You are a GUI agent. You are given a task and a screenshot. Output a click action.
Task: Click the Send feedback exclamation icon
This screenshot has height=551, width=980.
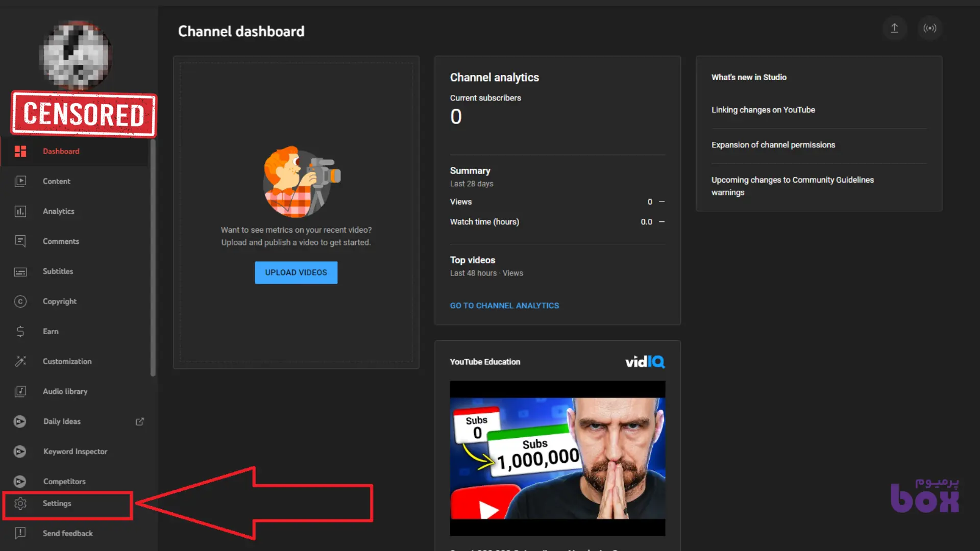pyautogui.click(x=20, y=533)
